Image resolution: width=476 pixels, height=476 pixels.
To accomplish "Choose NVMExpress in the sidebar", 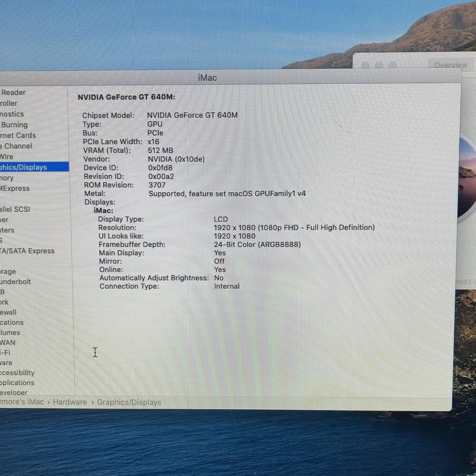I will pyautogui.click(x=15, y=188).
